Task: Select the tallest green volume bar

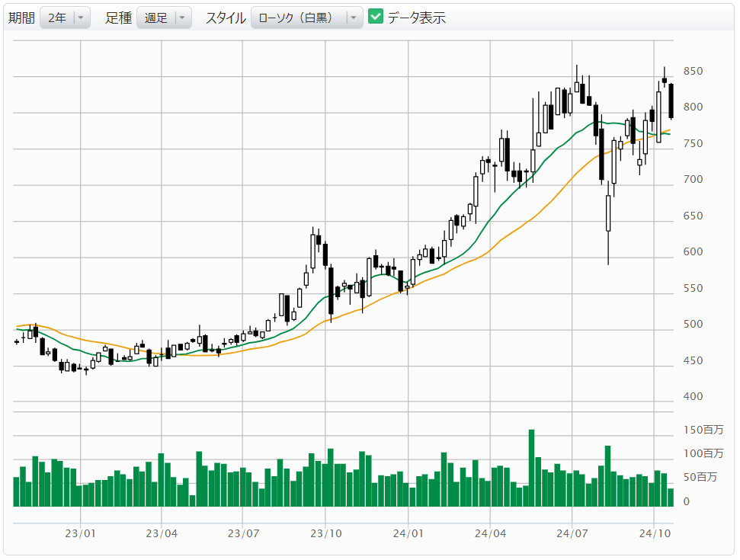Action: [531, 468]
